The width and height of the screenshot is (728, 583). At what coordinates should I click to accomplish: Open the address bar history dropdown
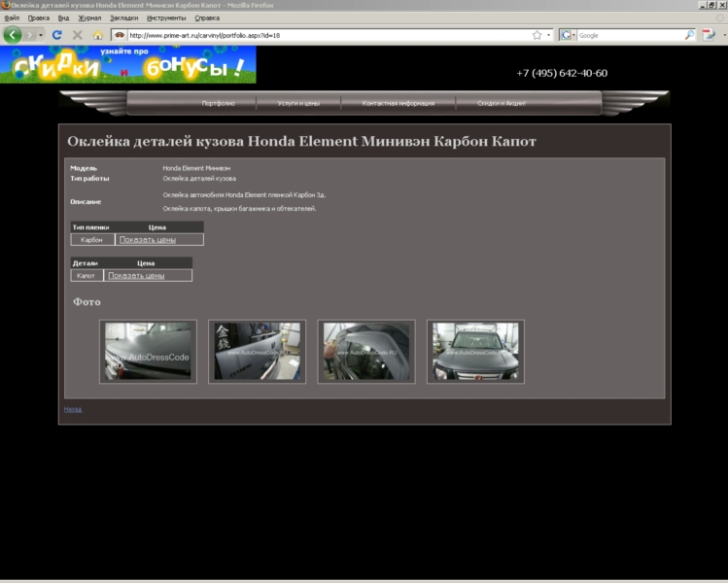click(548, 35)
